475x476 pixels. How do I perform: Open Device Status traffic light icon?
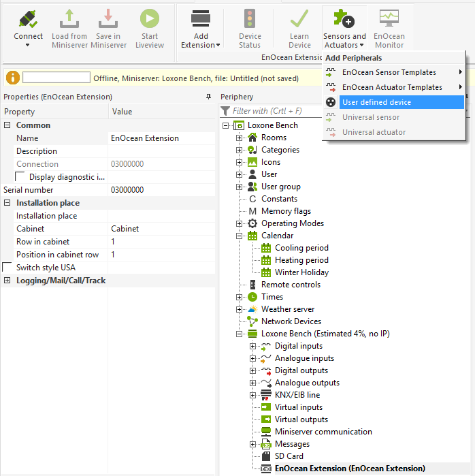(250, 18)
